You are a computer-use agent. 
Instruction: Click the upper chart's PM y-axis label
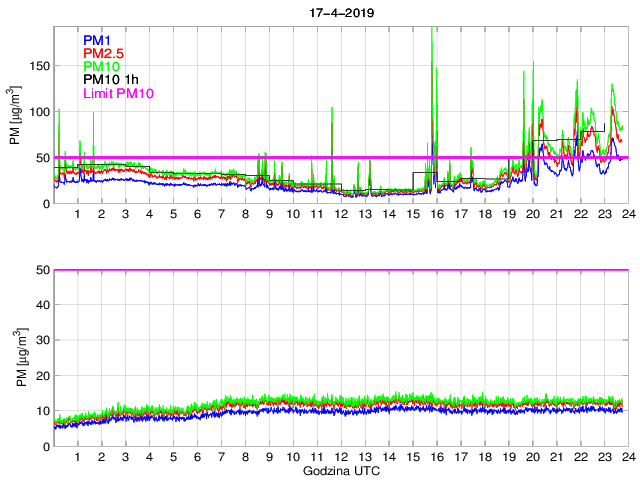[x=16, y=117]
